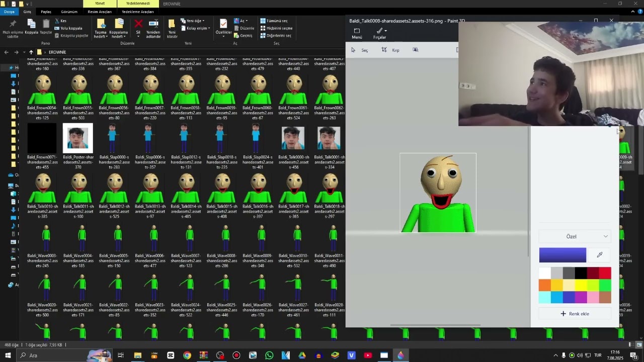The image size is (644, 362).
Task: Select the Baldi_Wave0003 file thumbnail
Action: [46, 238]
